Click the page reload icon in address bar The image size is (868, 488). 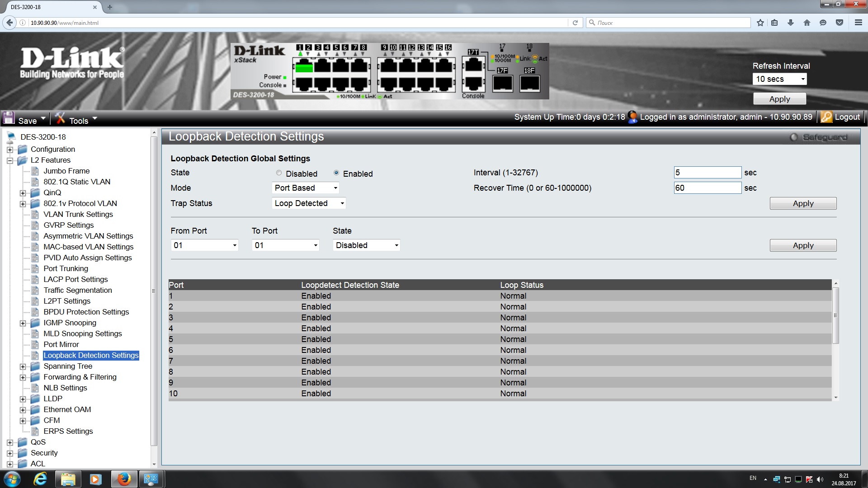click(575, 23)
